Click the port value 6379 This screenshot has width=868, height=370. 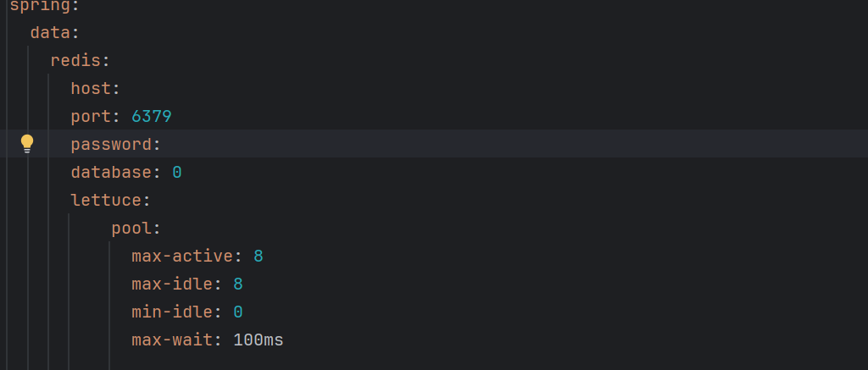pyautogui.click(x=152, y=117)
